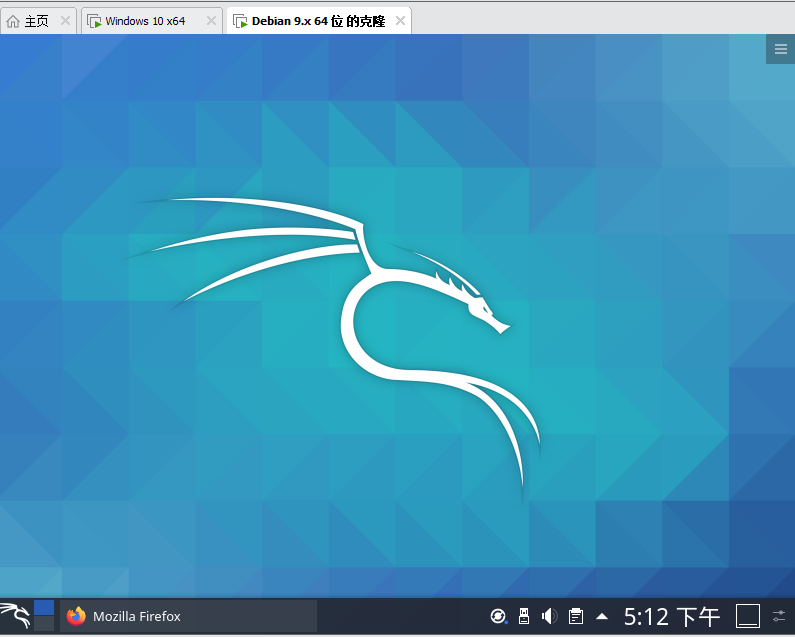This screenshot has width=795, height=637.
Task: Click the show desktop button
Action: tap(748, 616)
